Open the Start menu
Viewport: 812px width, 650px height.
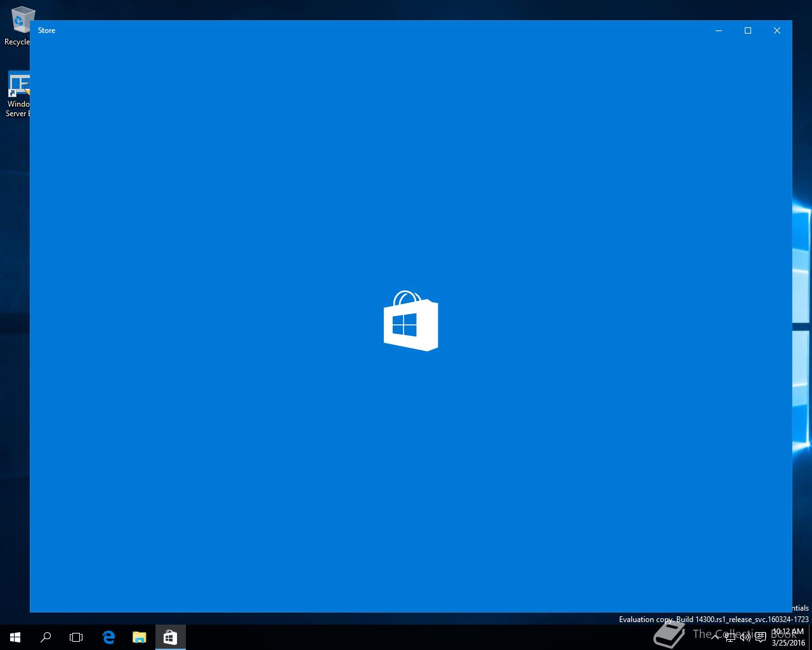click(15, 637)
